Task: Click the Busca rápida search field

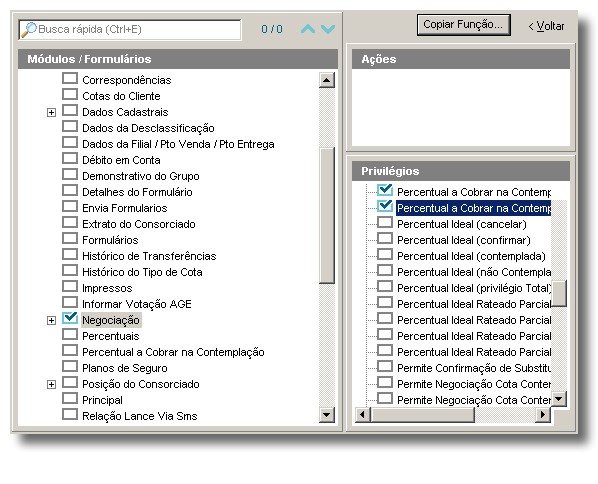Action: point(130,30)
